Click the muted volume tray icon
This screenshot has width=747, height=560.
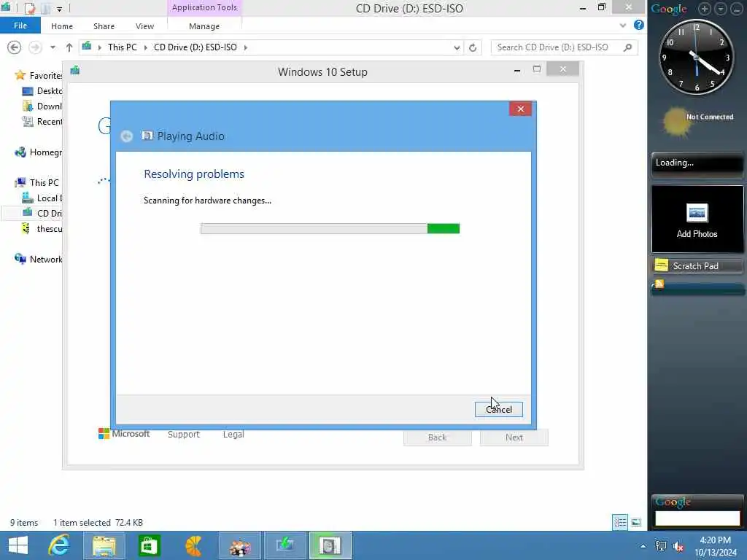click(x=678, y=546)
